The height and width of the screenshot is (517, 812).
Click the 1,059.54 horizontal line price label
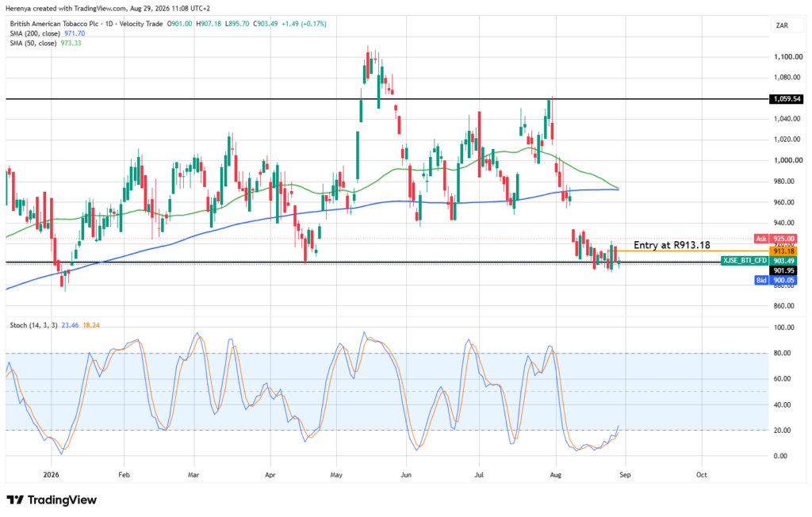pos(787,98)
